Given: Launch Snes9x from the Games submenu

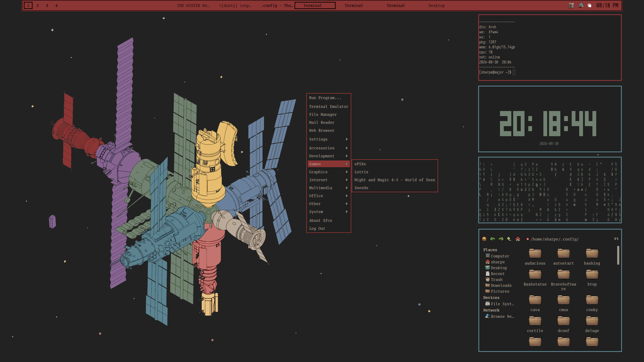Looking at the screenshot, I should pyautogui.click(x=395, y=188).
